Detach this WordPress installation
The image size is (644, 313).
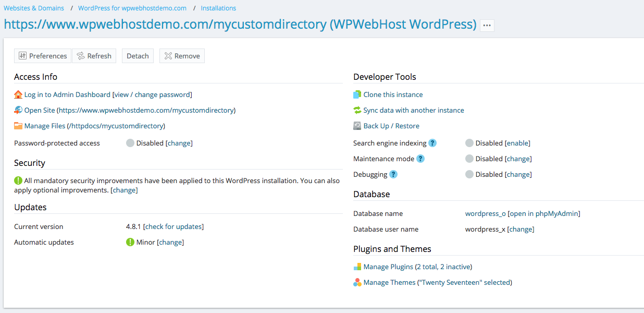pos(138,56)
